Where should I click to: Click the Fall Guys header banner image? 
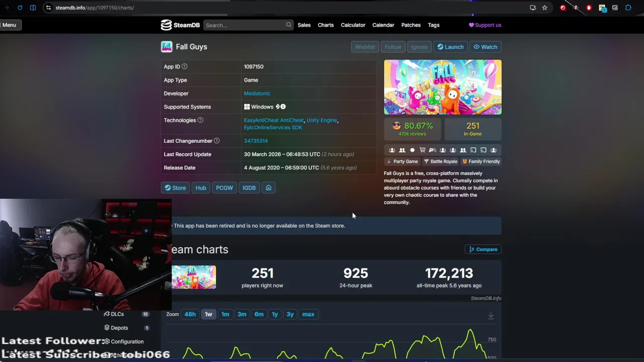click(x=443, y=87)
